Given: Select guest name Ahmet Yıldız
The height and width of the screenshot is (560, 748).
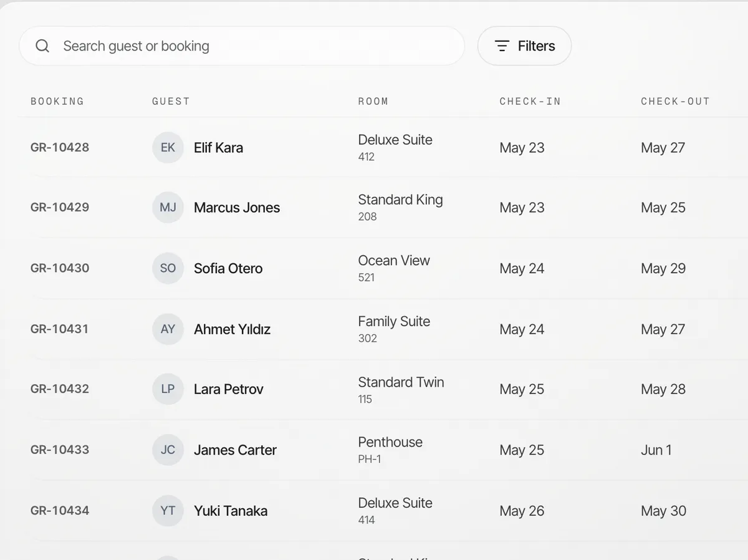Looking at the screenshot, I should pos(232,329).
